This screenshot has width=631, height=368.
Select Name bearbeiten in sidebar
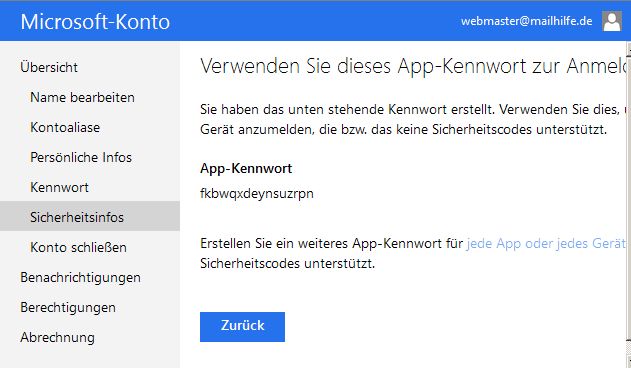point(82,97)
